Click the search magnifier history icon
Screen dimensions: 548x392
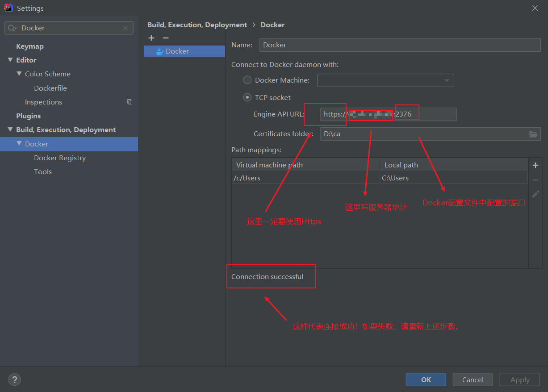point(13,28)
